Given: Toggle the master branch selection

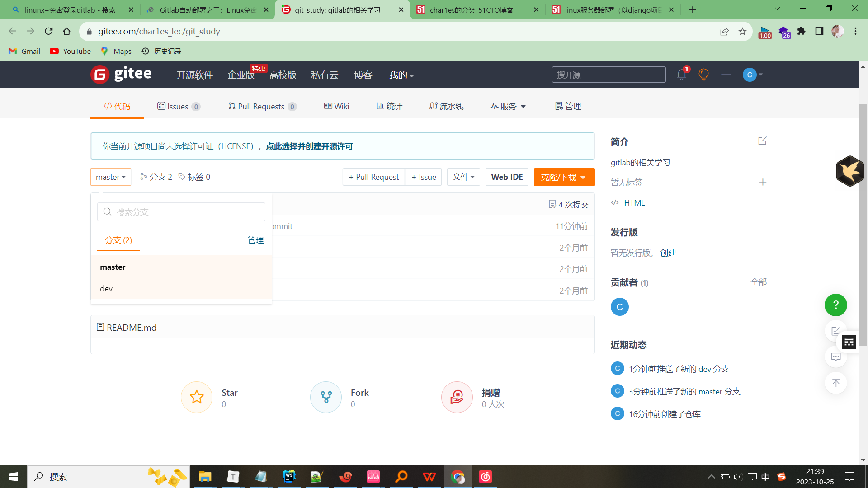Looking at the screenshot, I should [111, 177].
